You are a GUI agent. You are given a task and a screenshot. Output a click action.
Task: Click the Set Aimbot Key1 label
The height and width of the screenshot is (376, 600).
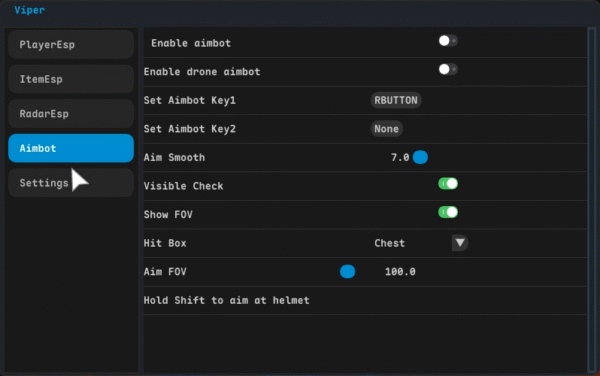[x=190, y=101]
